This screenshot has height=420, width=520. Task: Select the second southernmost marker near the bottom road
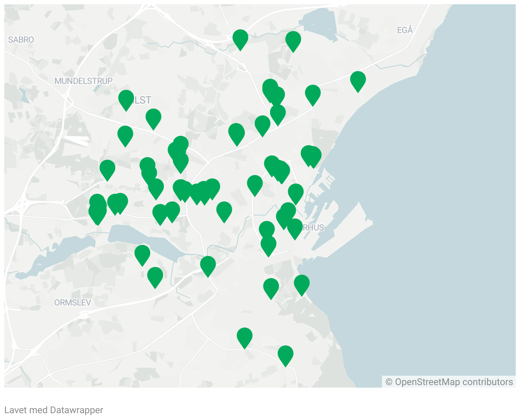coord(245,337)
